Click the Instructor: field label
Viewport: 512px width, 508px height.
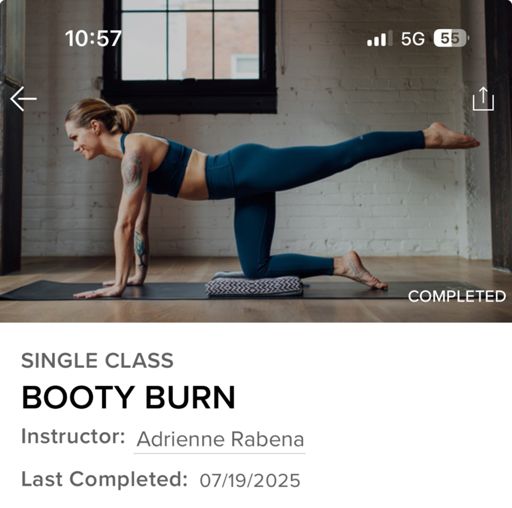click(73, 436)
